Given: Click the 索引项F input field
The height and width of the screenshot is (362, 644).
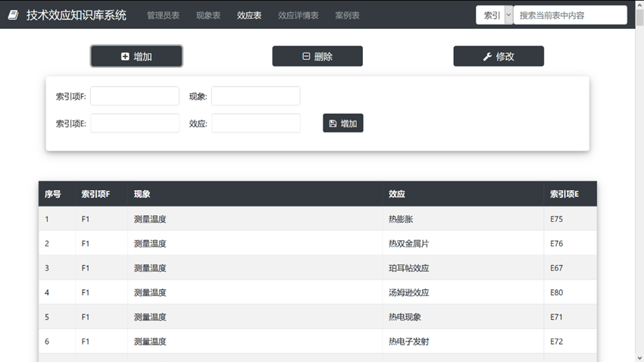Looking at the screenshot, I should coord(135,96).
